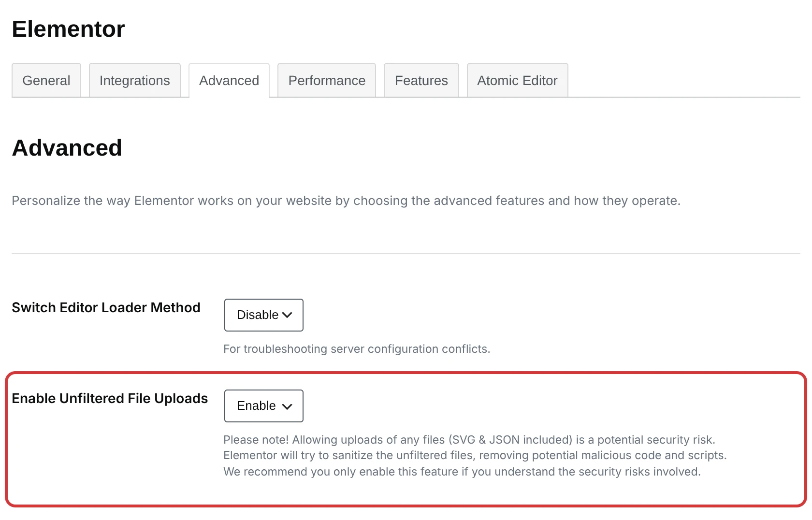812x520 pixels.
Task: Click the 'Please note! Allowing uploads' warning line
Action: coord(469,440)
